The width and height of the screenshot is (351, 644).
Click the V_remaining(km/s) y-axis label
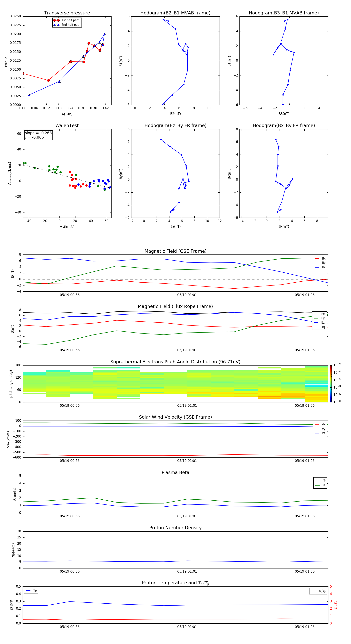pyautogui.click(x=10, y=173)
